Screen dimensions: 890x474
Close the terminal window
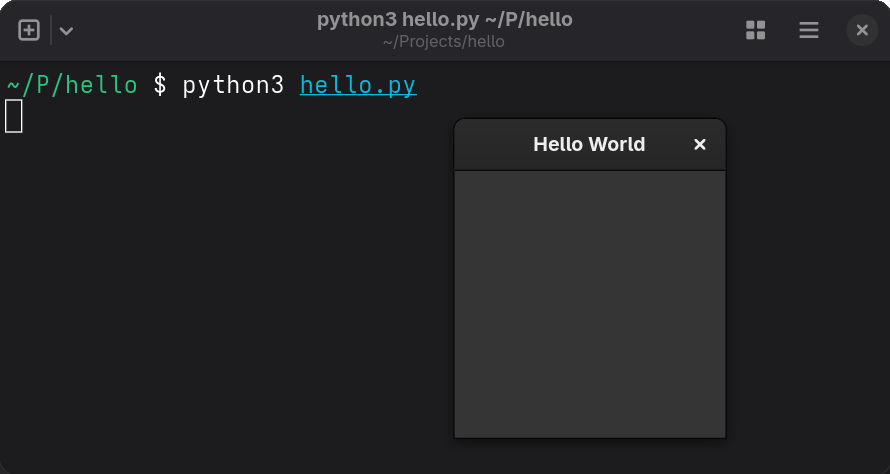tap(862, 30)
